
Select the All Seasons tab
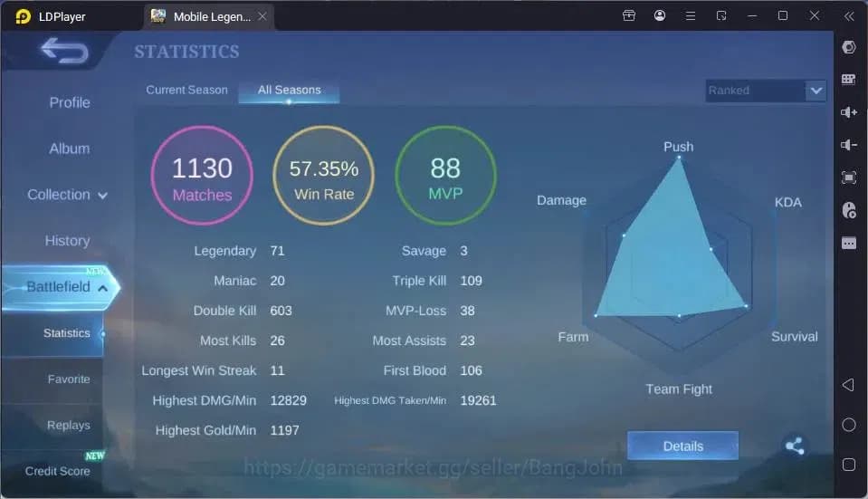tap(289, 91)
